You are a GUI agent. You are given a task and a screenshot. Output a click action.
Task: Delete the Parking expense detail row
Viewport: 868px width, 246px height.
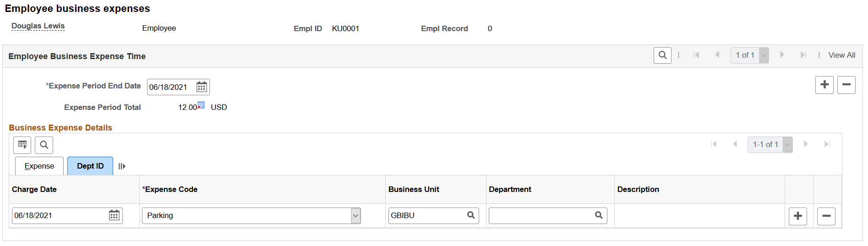click(x=826, y=216)
